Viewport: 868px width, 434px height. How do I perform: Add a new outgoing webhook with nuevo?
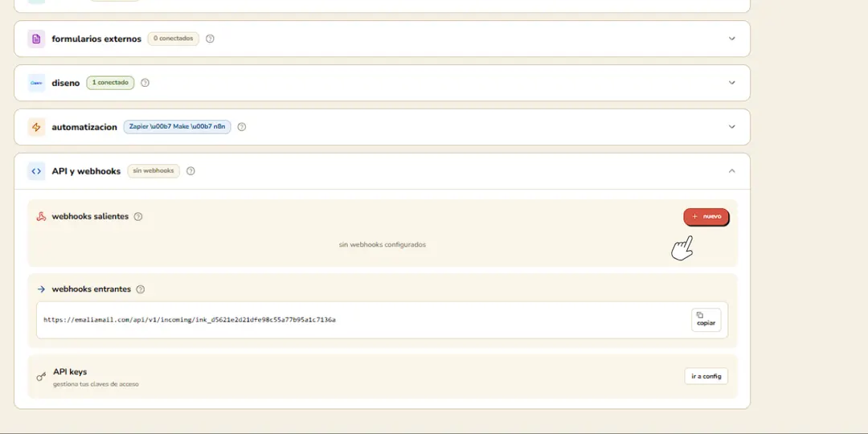click(x=706, y=216)
